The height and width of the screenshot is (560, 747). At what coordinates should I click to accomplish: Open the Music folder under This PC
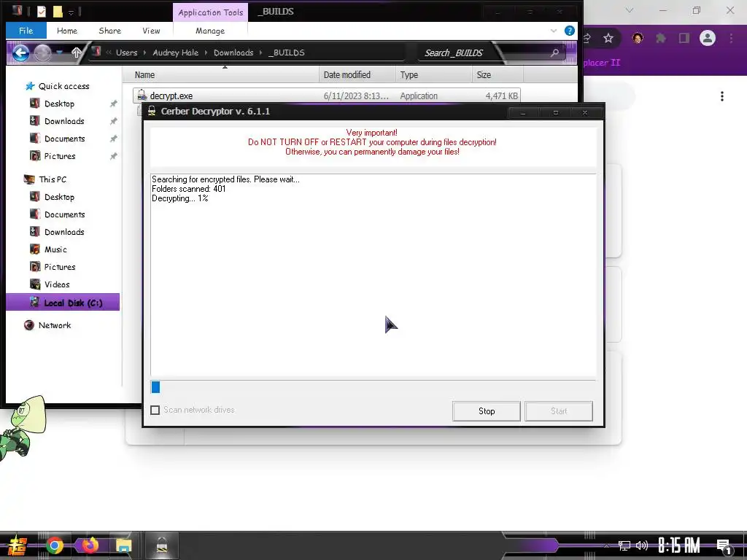[x=55, y=249]
